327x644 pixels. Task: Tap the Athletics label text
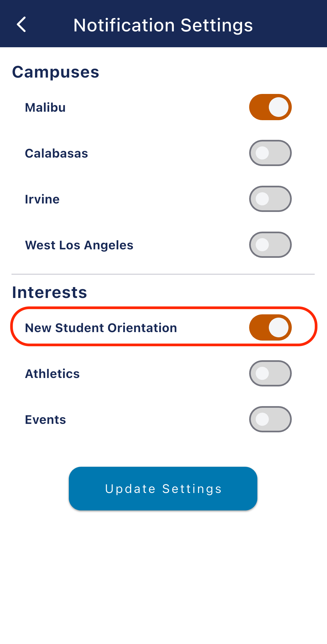pyautogui.click(x=52, y=374)
